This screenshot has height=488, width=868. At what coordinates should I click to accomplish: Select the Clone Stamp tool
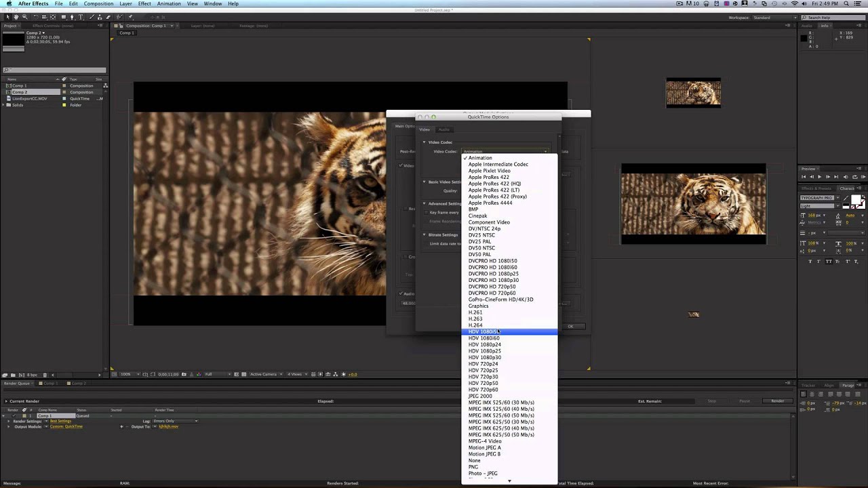(x=100, y=17)
